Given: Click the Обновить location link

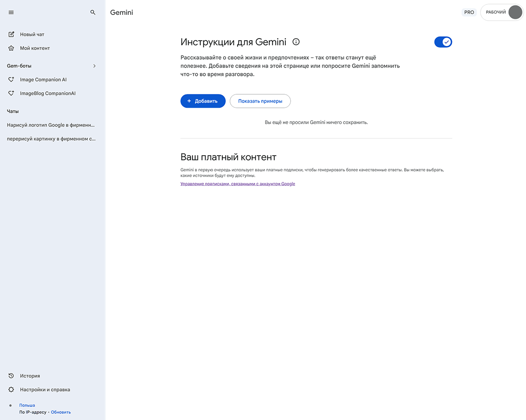Looking at the screenshot, I should point(61,412).
